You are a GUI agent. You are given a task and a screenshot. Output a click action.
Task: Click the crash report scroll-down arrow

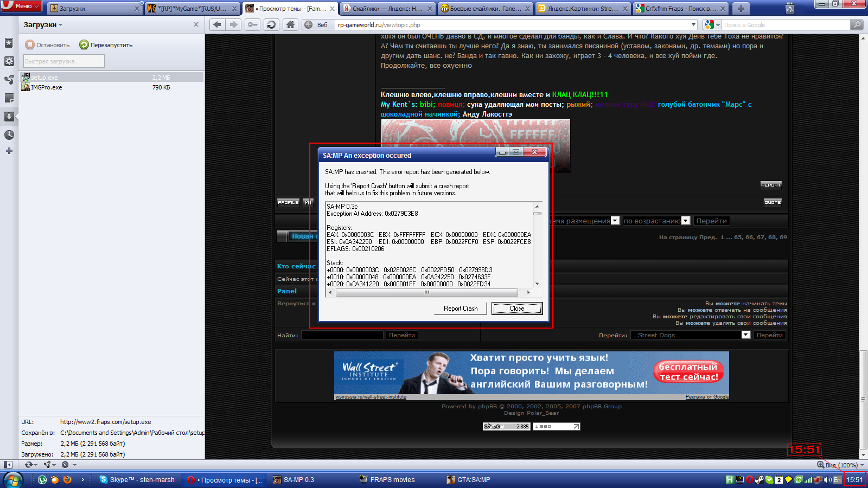[537, 284]
